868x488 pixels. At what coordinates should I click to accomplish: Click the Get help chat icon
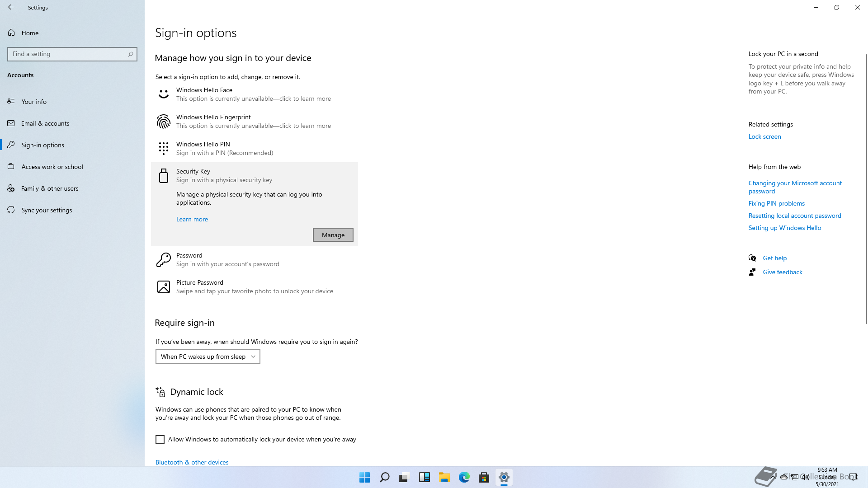pyautogui.click(x=752, y=258)
